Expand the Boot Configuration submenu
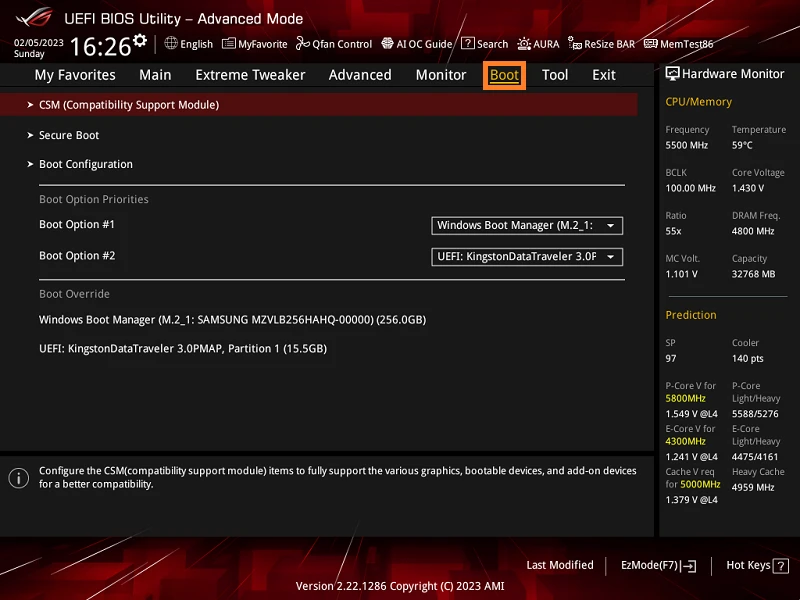The image size is (800, 600). pyautogui.click(x=85, y=164)
